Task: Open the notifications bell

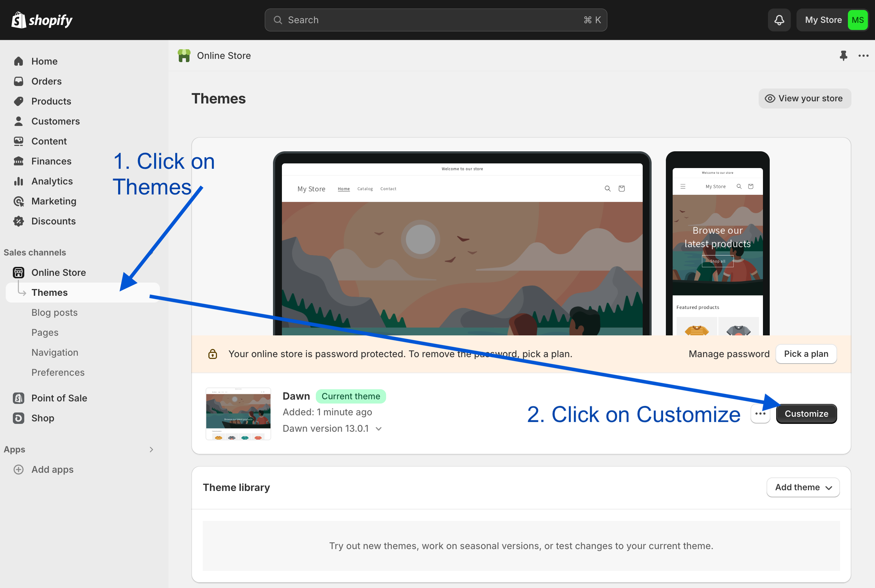Action: point(779,20)
